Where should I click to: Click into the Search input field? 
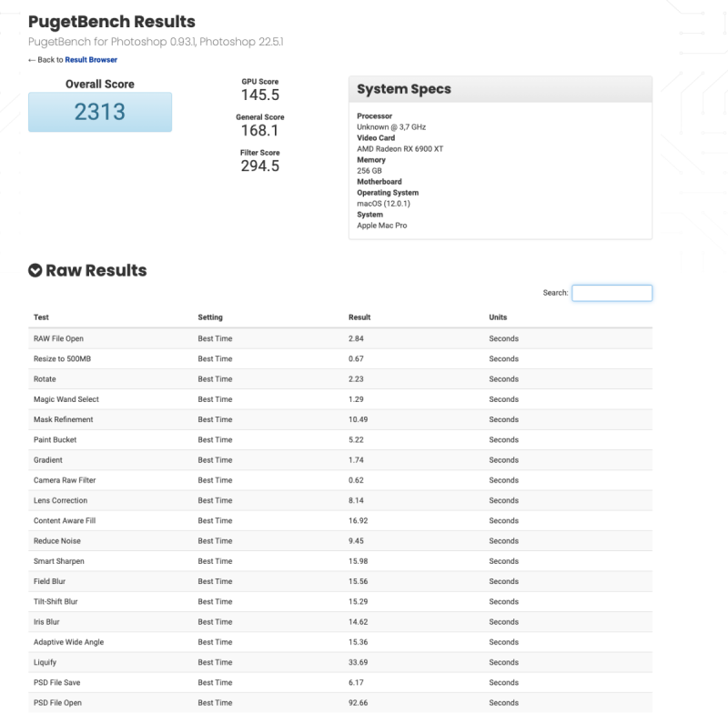click(612, 293)
